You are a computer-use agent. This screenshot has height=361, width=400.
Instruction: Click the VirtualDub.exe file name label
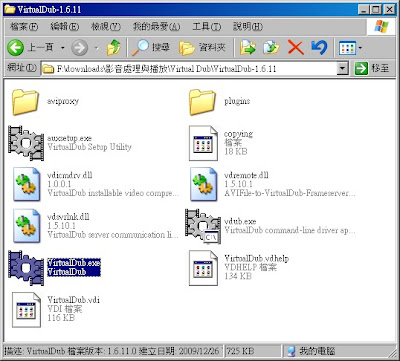tap(74, 263)
